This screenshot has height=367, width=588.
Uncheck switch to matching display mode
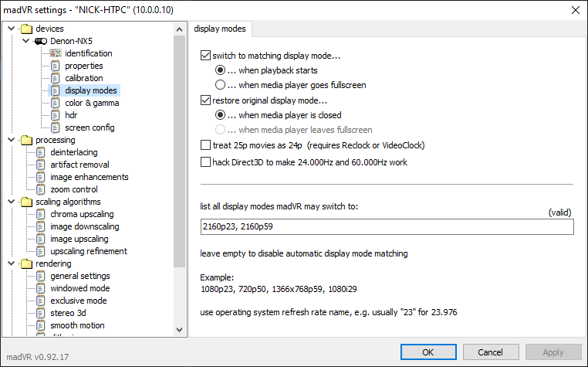click(205, 56)
